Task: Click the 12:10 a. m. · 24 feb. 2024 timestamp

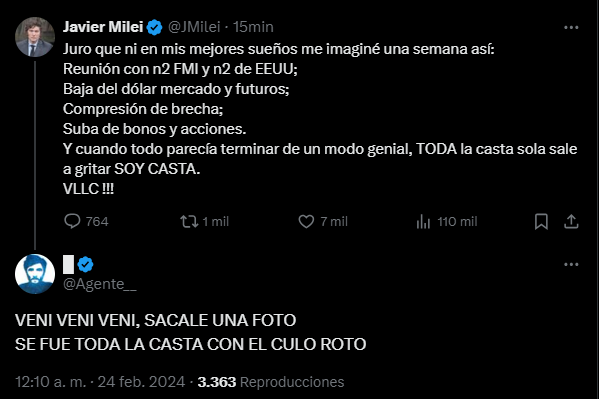Action: click(x=100, y=382)
